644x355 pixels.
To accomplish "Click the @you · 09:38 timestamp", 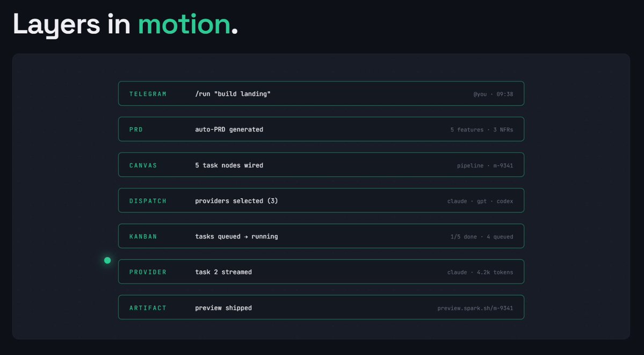I will tap(493, 94).
